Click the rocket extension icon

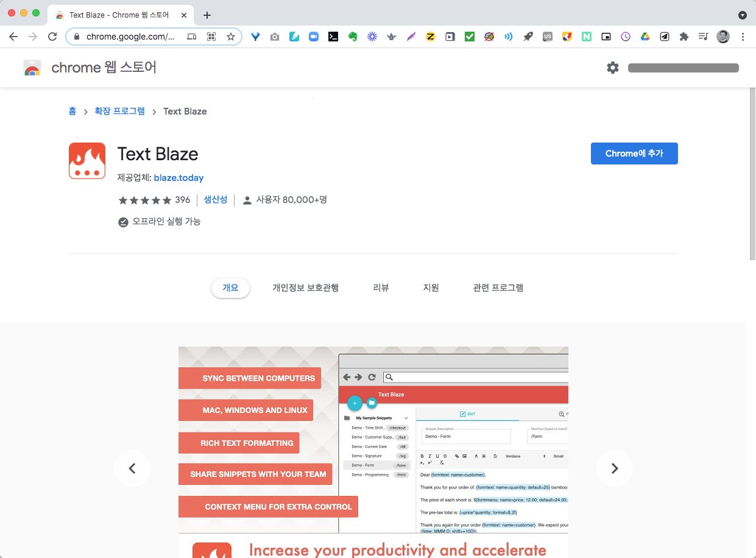(x=528, y=37)
